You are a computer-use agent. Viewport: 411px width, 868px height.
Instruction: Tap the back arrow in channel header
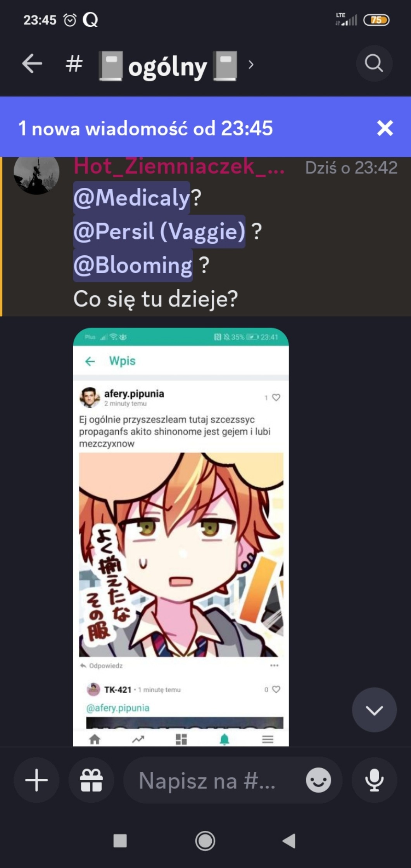(32, 64)
